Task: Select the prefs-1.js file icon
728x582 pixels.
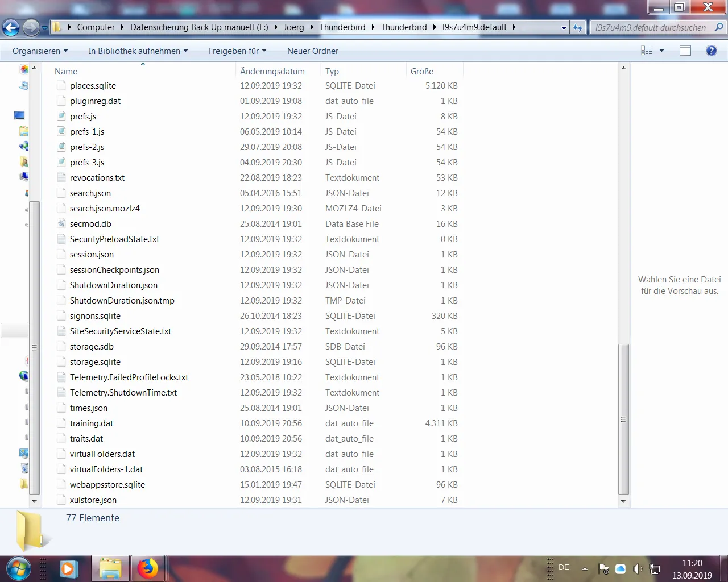Action: 61,132
